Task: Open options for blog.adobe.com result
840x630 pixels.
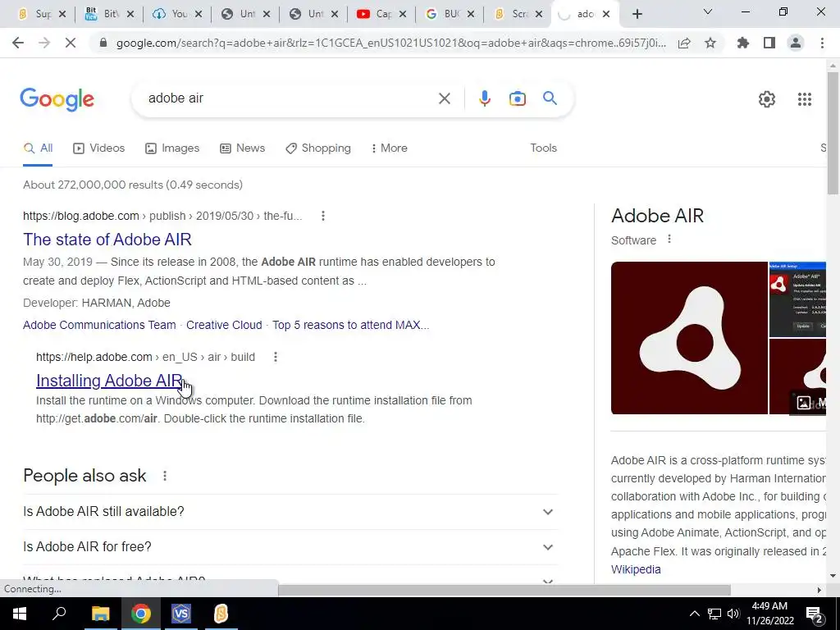Action: pos(322,216)
